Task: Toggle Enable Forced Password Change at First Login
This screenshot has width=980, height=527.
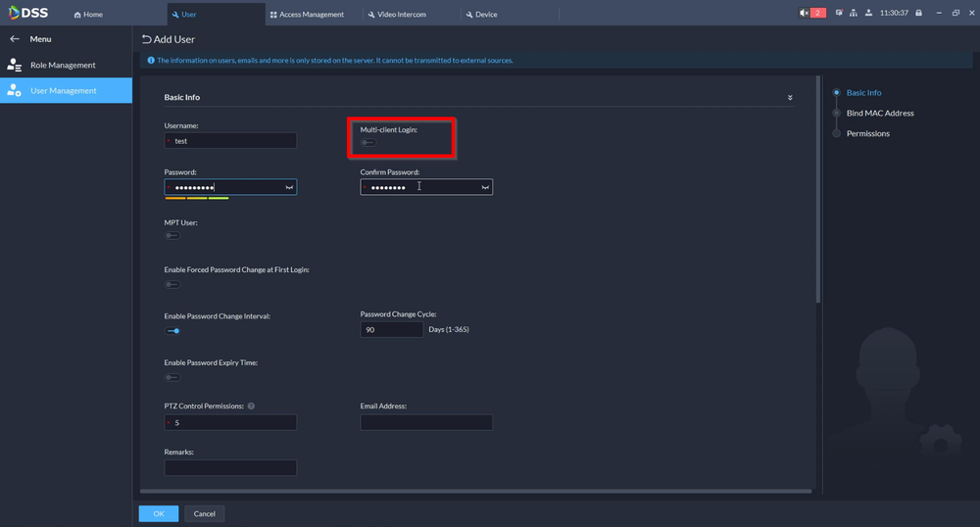Action: click(172, 285)
